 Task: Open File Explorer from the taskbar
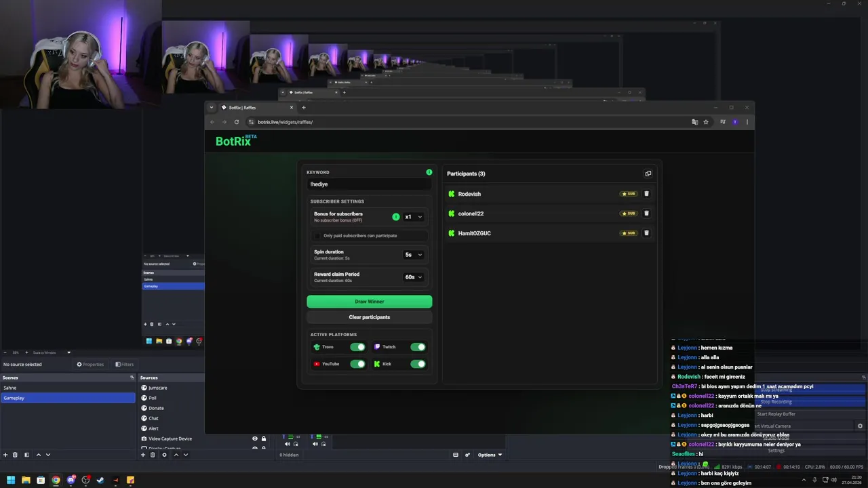tap(26, 480)
